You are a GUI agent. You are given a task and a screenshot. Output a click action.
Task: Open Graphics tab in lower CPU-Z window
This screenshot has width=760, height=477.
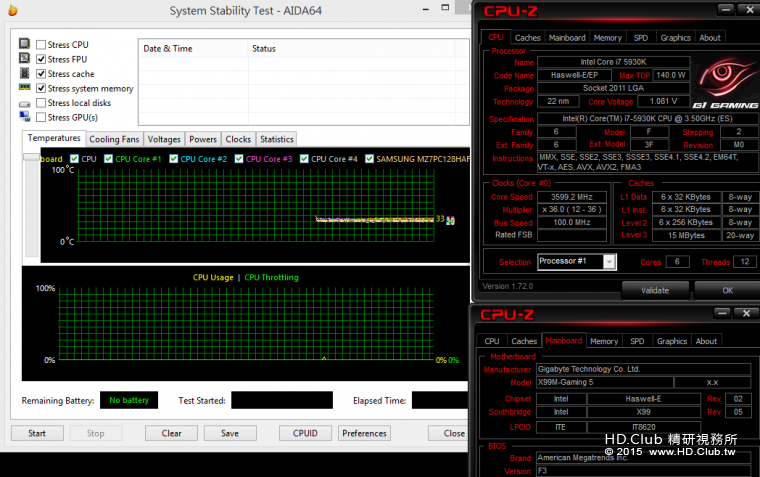[672, 341]
